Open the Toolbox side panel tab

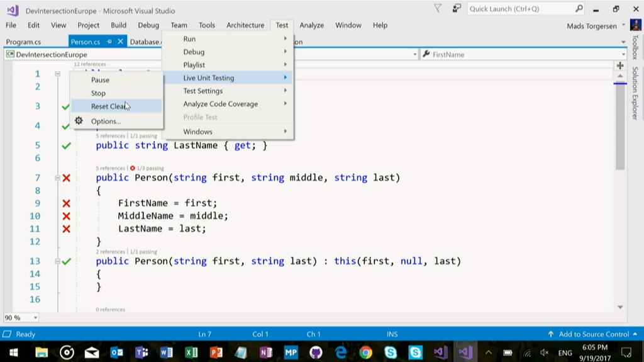coord(635,47)
